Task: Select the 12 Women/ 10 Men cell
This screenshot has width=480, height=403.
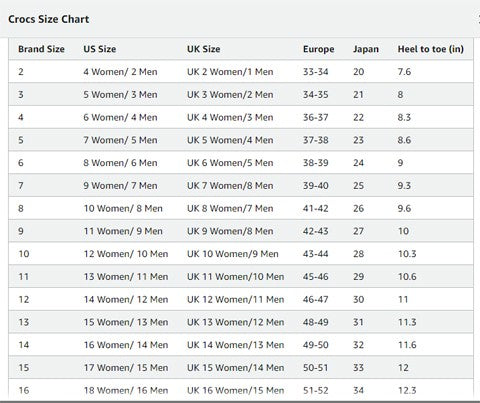Action: pyautogui.click(x=126, y=254)
